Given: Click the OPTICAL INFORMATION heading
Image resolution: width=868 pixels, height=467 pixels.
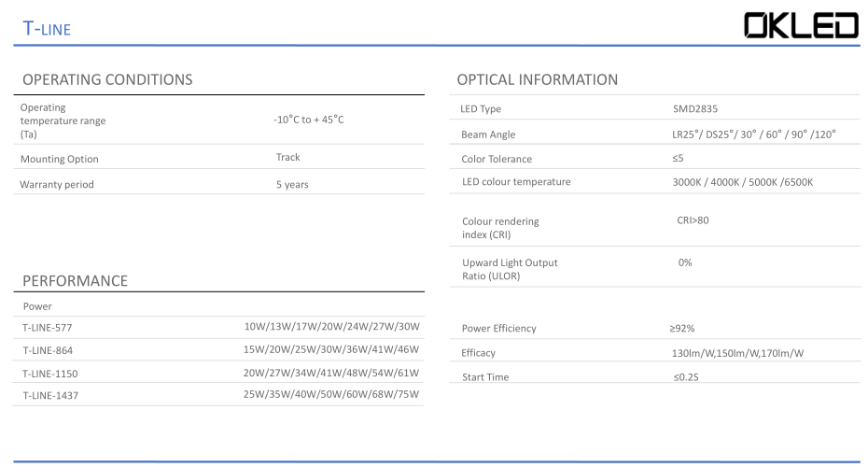Looking at the screenshot, I should click(x=537, y=79).
